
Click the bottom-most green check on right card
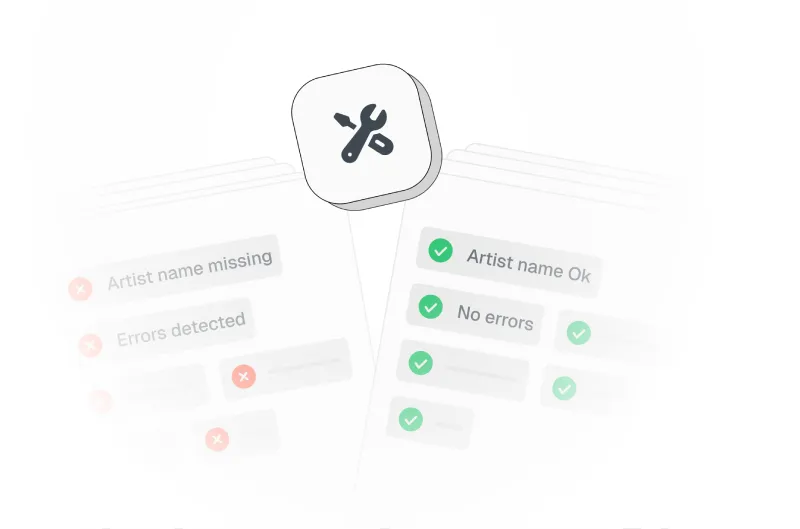[x=411, y=419]
